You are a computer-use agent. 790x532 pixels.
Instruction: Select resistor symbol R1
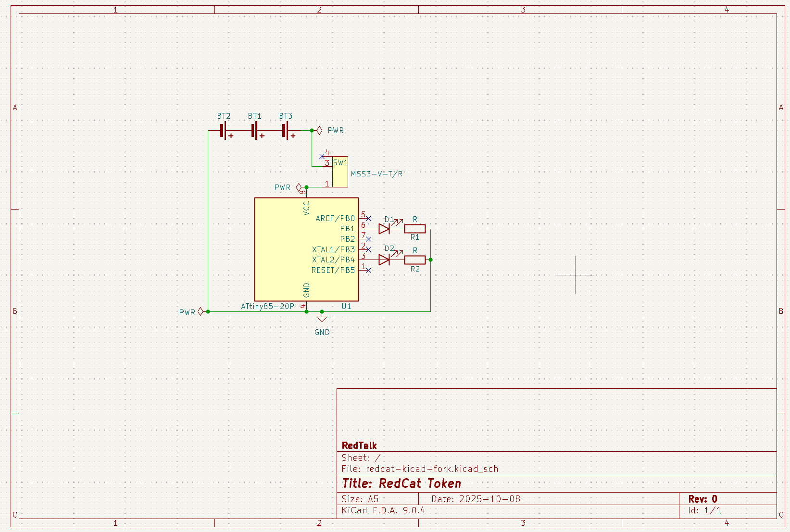click(x=415, y=228)
